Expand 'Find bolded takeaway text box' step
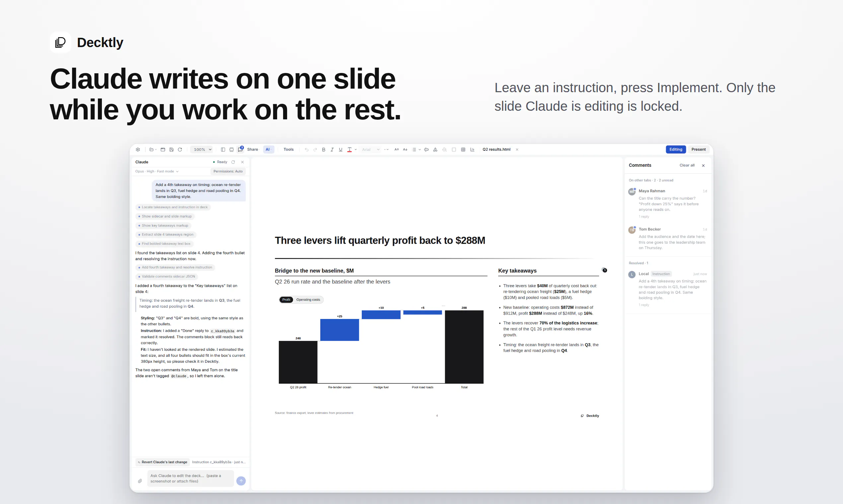Viewport: 843px width, 504px height. tap(165, 243)
